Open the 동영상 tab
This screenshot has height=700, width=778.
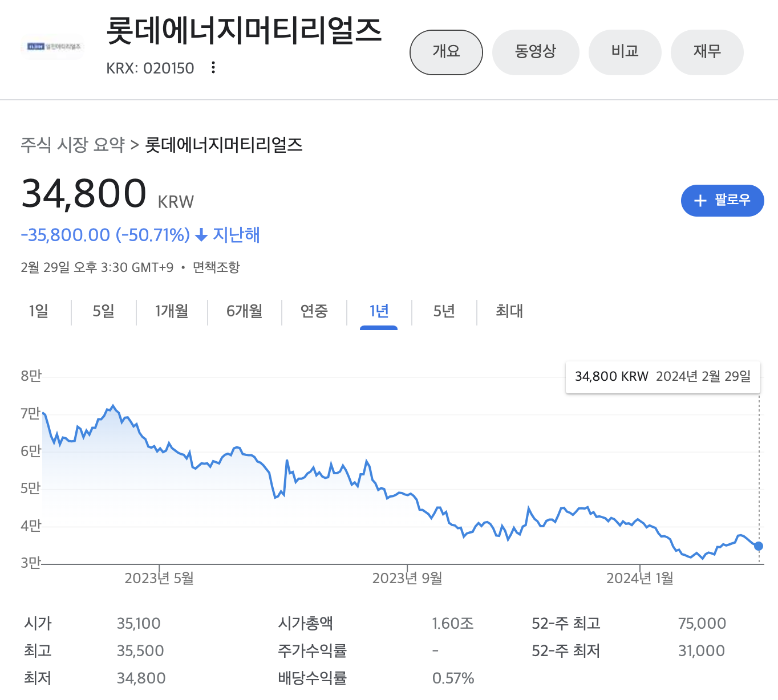(x=536, y=52)
